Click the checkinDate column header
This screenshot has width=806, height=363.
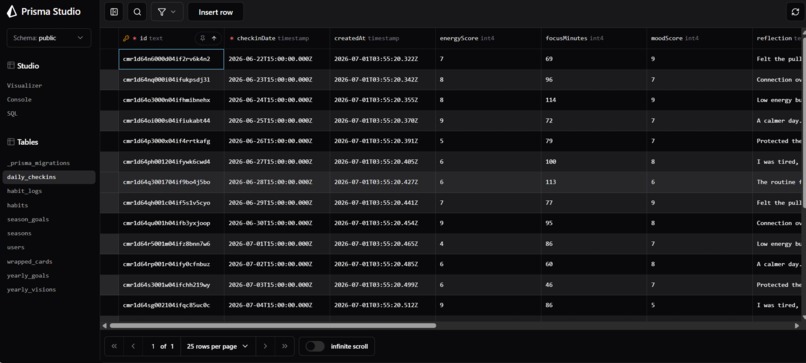pyautogui.click(x=277, y=38)
